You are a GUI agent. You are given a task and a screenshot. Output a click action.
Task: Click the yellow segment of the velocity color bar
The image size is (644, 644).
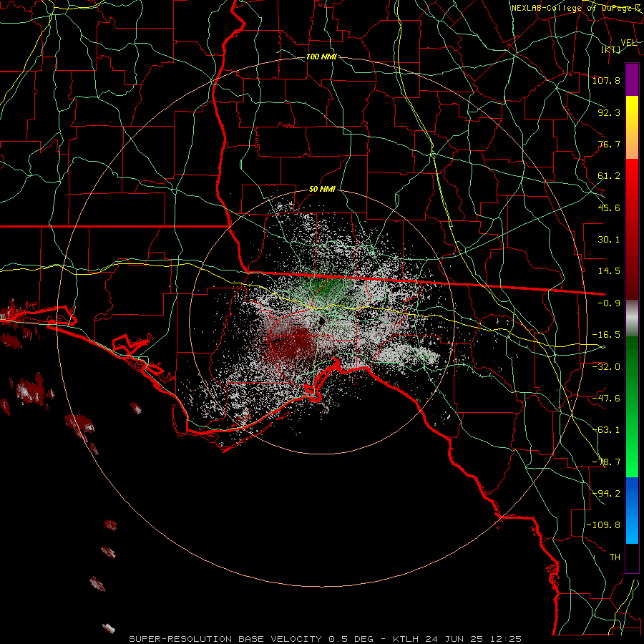click(x=632, y=127)
